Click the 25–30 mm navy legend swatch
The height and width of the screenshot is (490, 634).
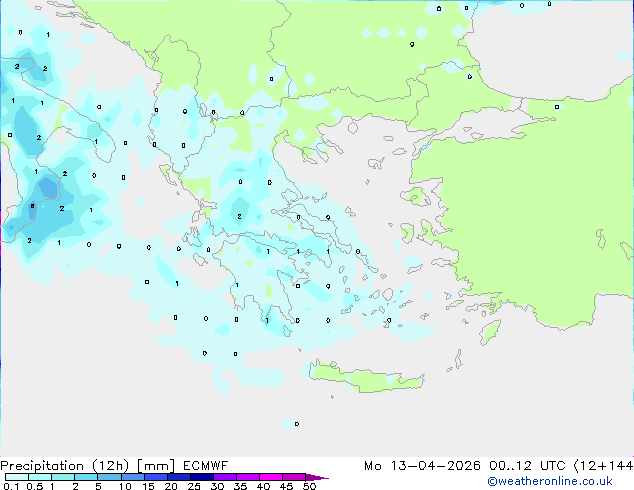point(201,477)
